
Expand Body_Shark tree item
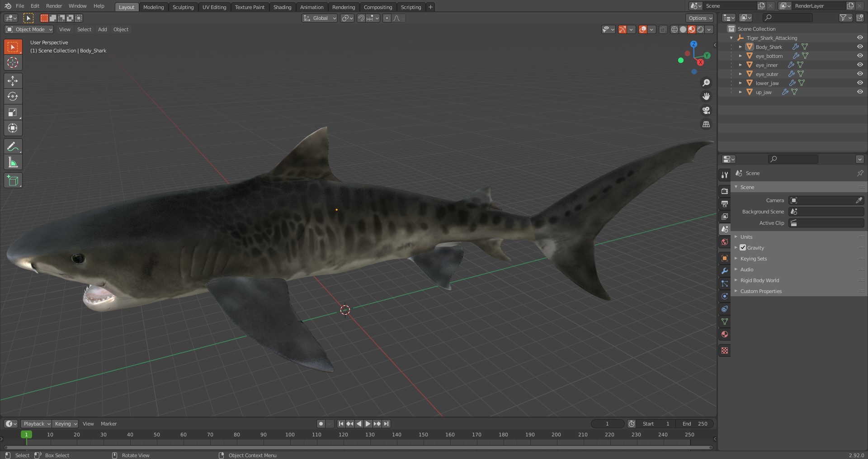pyautogui.click(x=740, y=47)
